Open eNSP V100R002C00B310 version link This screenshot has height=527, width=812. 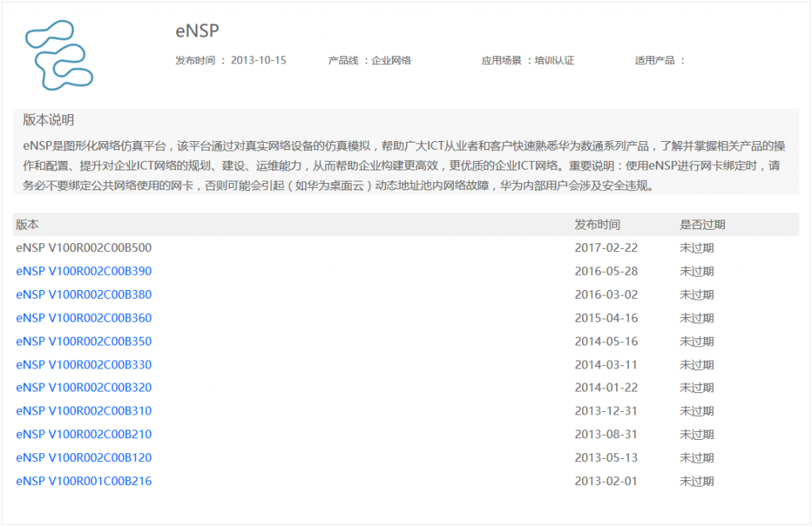click(x=83, y=411)
